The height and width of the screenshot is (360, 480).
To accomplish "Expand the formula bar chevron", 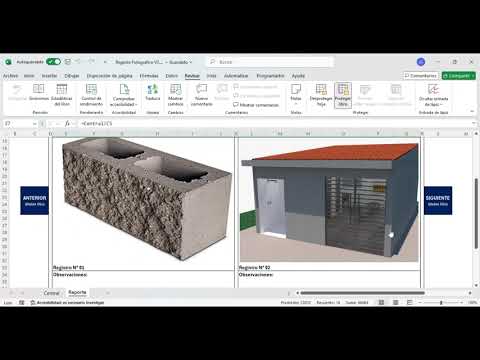I will coord(474,123).
